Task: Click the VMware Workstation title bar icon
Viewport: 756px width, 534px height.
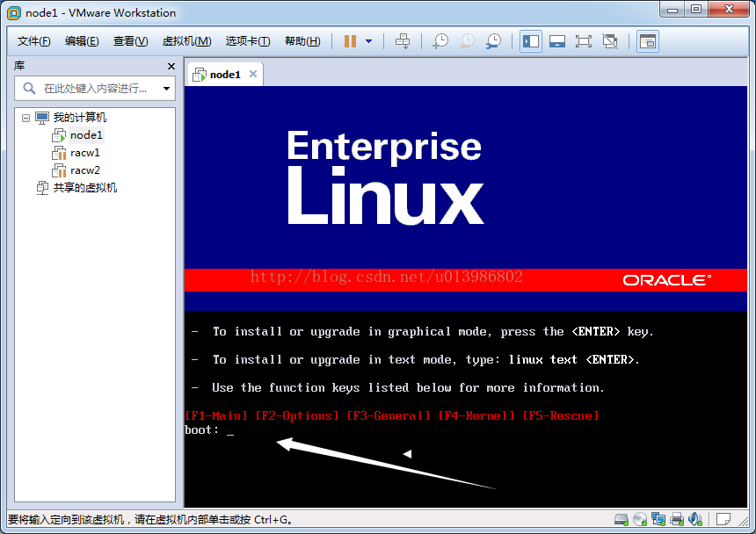Action: click(x=14, y=13)
